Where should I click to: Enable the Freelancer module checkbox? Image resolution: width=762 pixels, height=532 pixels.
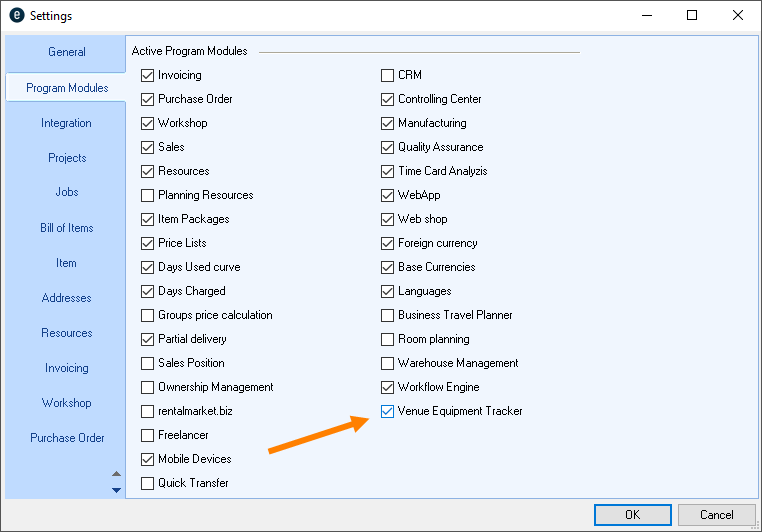148,435
